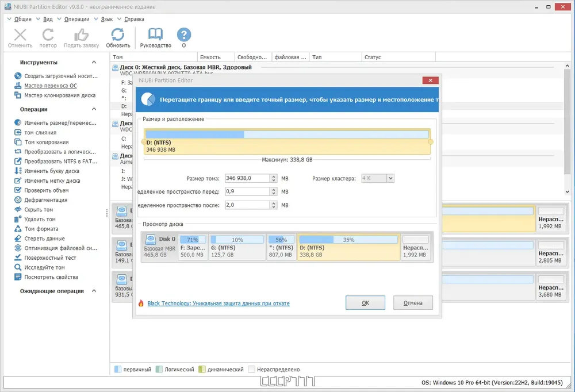Click the space after field showing 2,0

[248, 205]
